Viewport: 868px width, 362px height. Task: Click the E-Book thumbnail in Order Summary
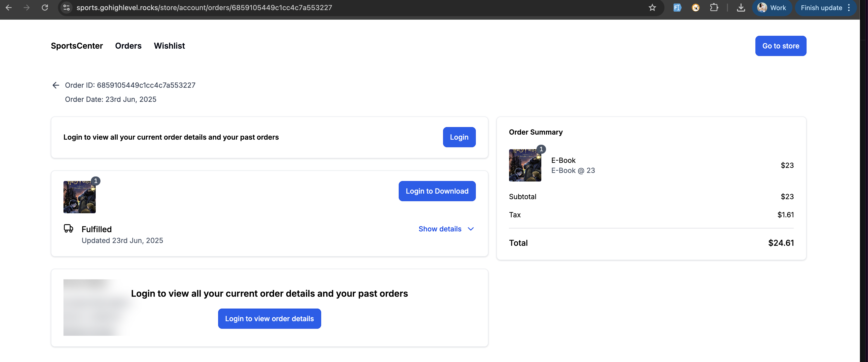[x=525, y=165]
